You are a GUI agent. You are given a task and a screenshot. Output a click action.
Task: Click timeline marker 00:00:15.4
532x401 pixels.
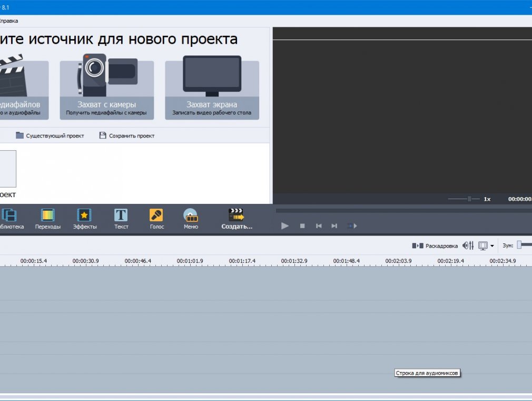tap(34, 261)
